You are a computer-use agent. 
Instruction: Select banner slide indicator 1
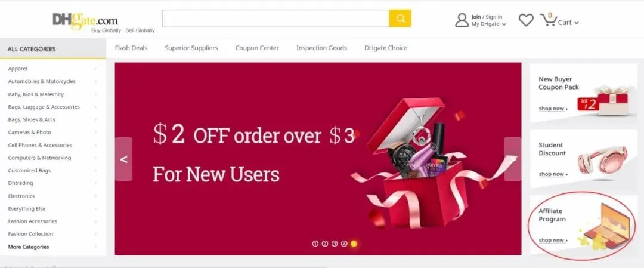click(x=315, y=244)
